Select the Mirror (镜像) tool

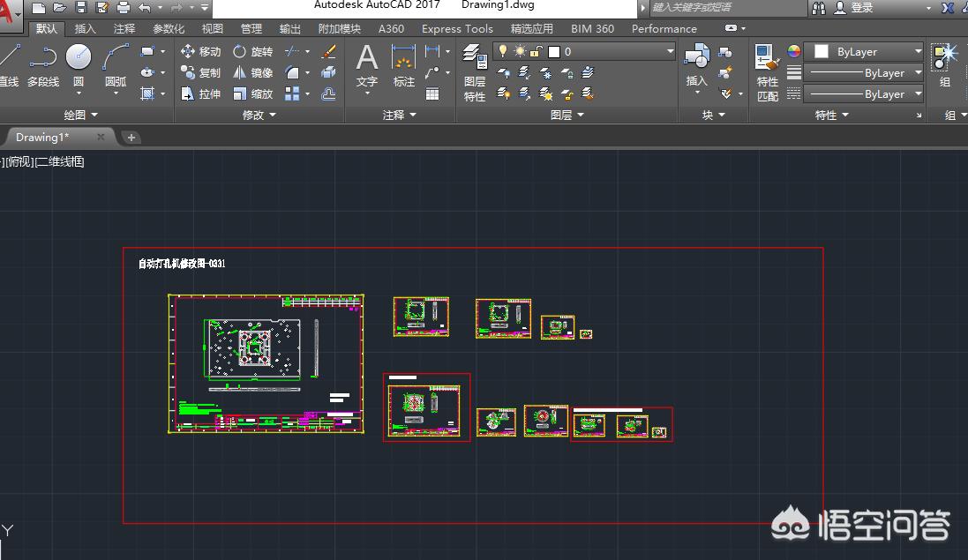252,73
